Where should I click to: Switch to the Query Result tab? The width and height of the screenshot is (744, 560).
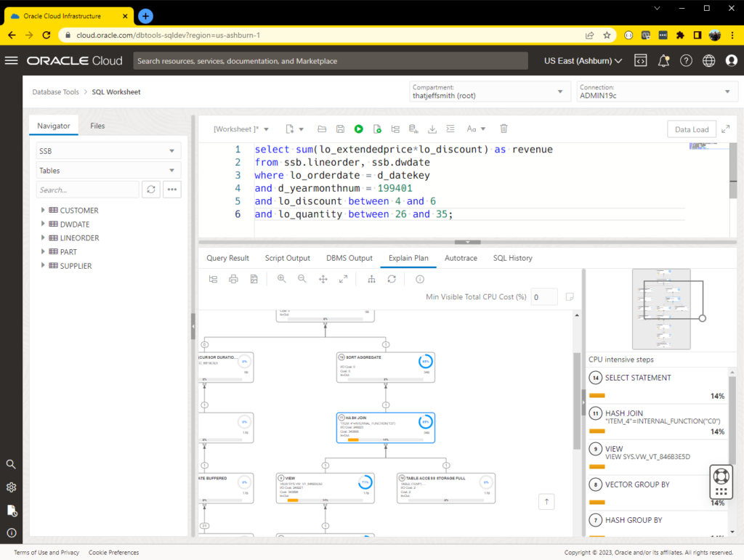[227, 258]
